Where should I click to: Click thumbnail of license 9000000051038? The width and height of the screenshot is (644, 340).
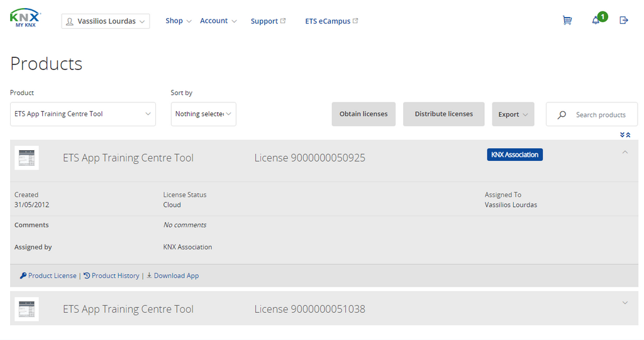coord(26,309)
